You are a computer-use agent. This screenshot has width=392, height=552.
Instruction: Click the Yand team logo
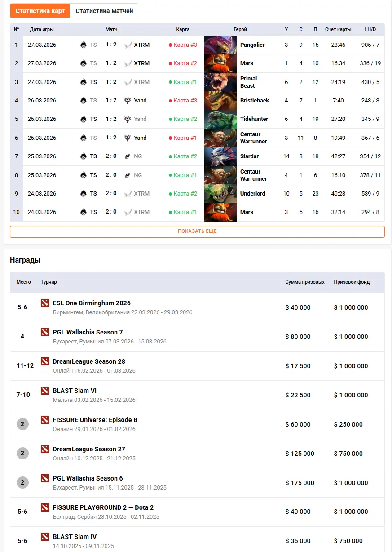[x=127, y=100]
